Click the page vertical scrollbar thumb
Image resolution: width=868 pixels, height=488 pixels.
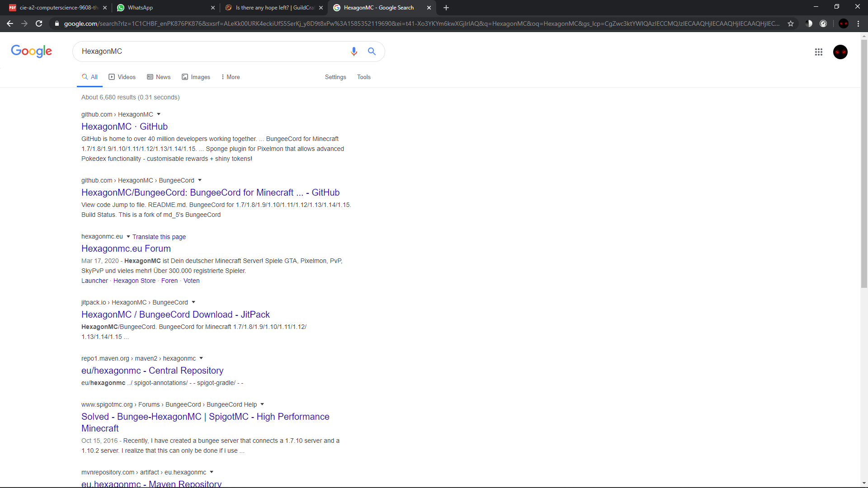coord(864,164)
